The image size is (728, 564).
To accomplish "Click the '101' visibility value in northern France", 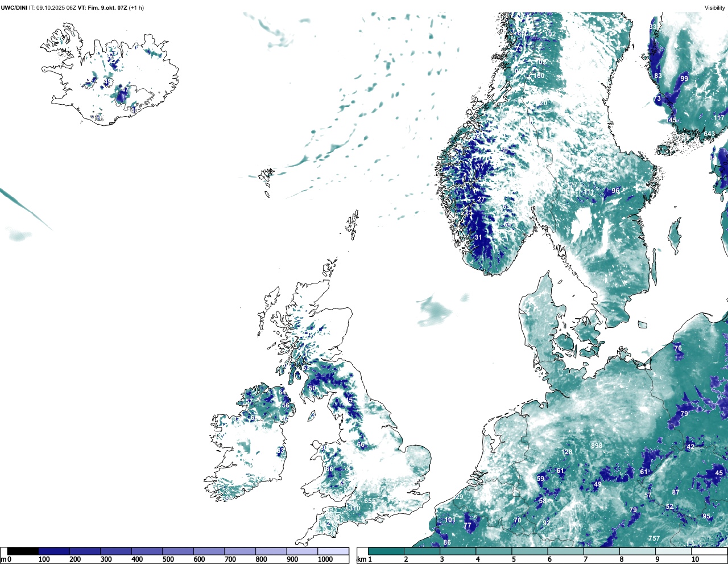I will pos(450,520).
